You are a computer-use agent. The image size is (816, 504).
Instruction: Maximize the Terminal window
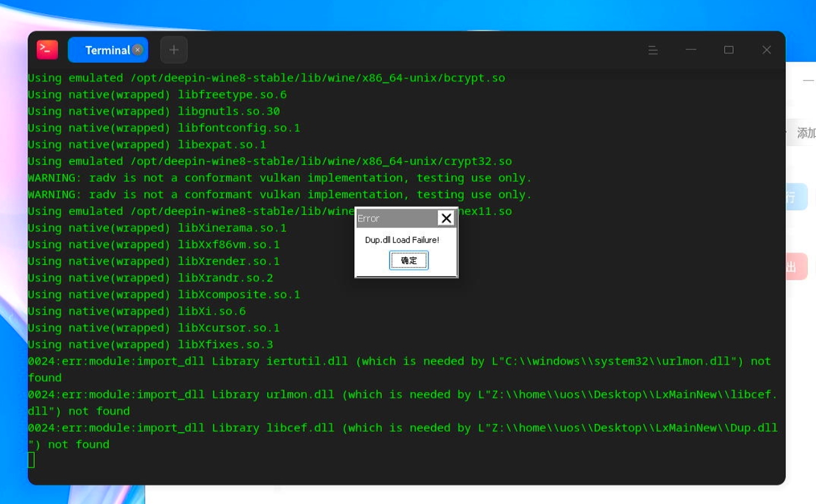click(x=728, y=50)
